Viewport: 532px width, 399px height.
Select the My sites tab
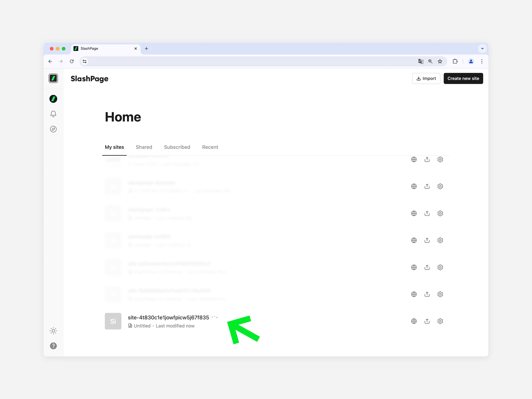coord(114,147)
